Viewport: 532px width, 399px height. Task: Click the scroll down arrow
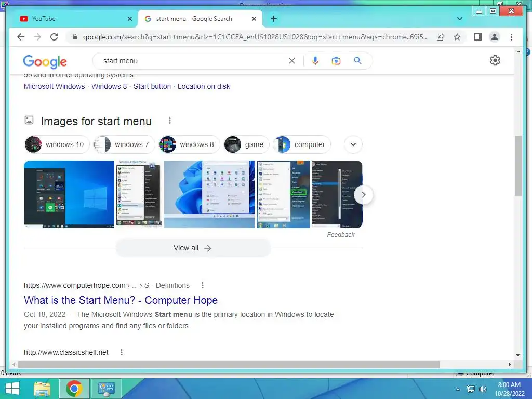pos(518,355)
